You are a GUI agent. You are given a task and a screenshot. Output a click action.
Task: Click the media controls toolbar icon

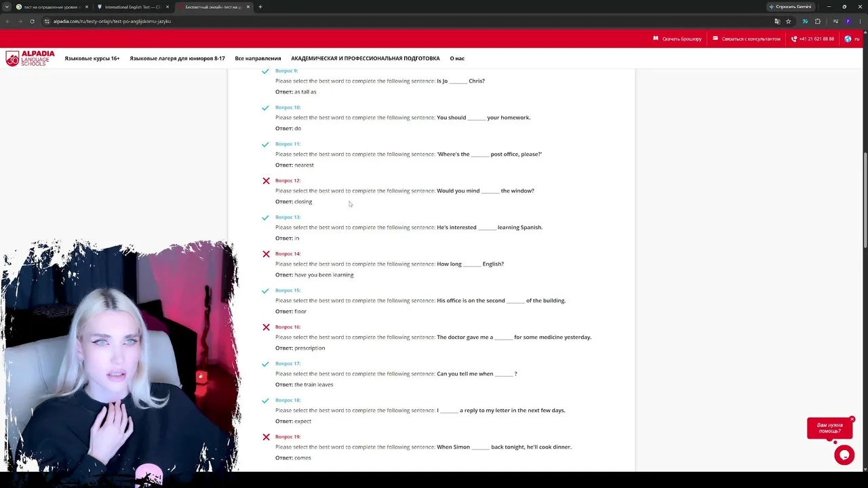coord(835,21)
